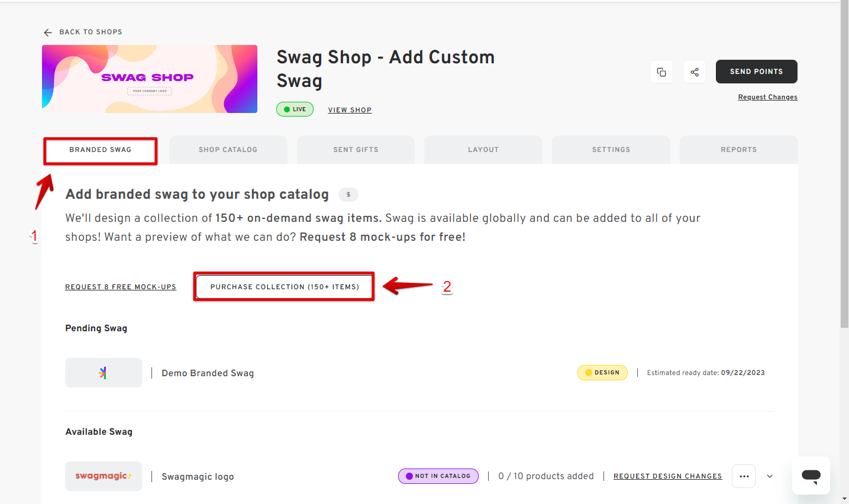849x504 pixels.
Task: Open the ellipsis menu on Swagmagic logo row
Action: point(743,476)
